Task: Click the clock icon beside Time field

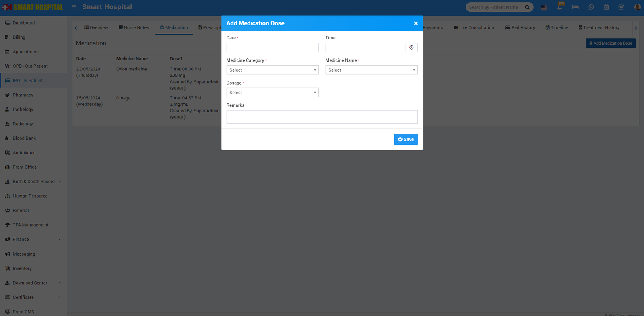Action: (411, 48)
